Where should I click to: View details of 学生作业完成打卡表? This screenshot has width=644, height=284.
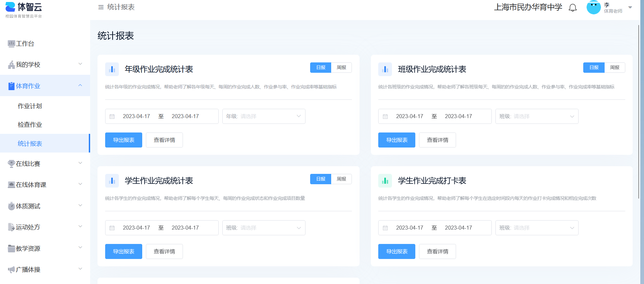coord(437,251)
